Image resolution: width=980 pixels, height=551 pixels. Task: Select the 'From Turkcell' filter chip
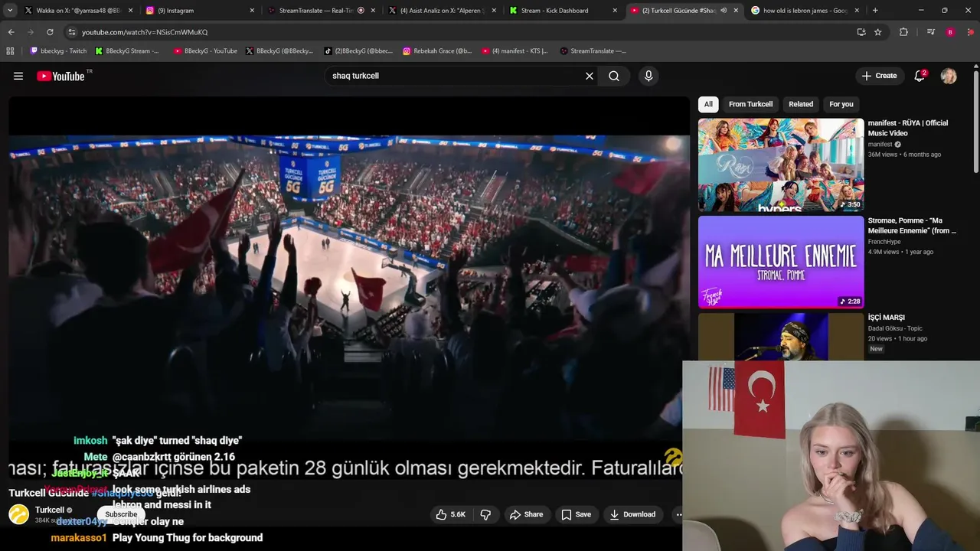click(x=750, y=104)
